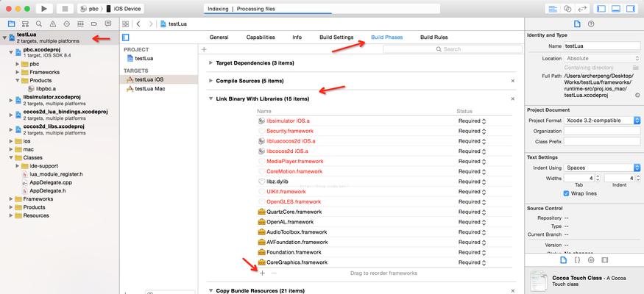644x294 pixels.
Task: Add a new build phase
Action: click(x=204, y=49)
